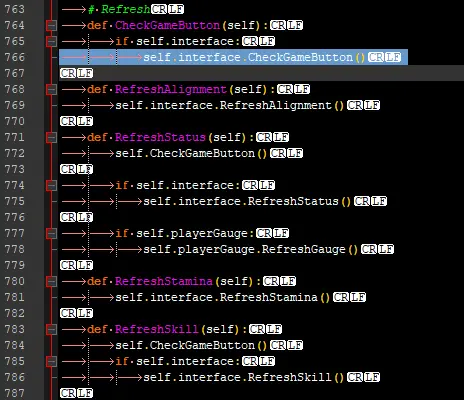Click 'if self.interface:' on line 785
This screenshot has height=400, width=464.
[x=178, y=361]
